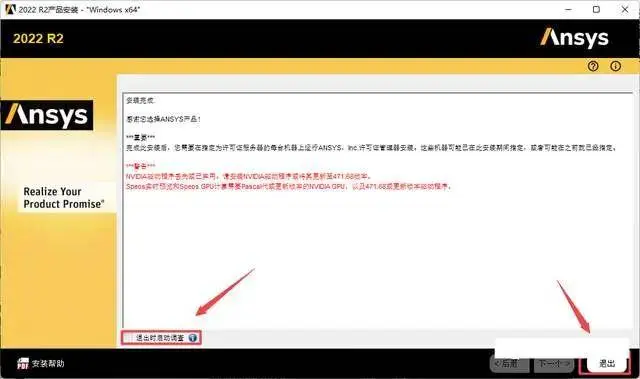The height and width of the screenshot is (379, 640).
Task: Click the Ansys logo on left sidebar
Action: (47, 115)
